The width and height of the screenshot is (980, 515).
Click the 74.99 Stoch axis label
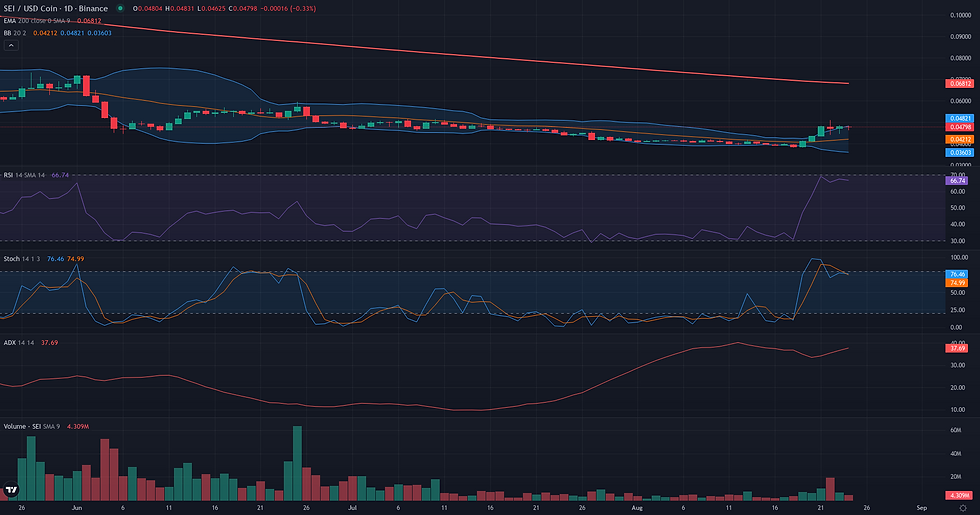pyautogui.click(x=957, y=283)
